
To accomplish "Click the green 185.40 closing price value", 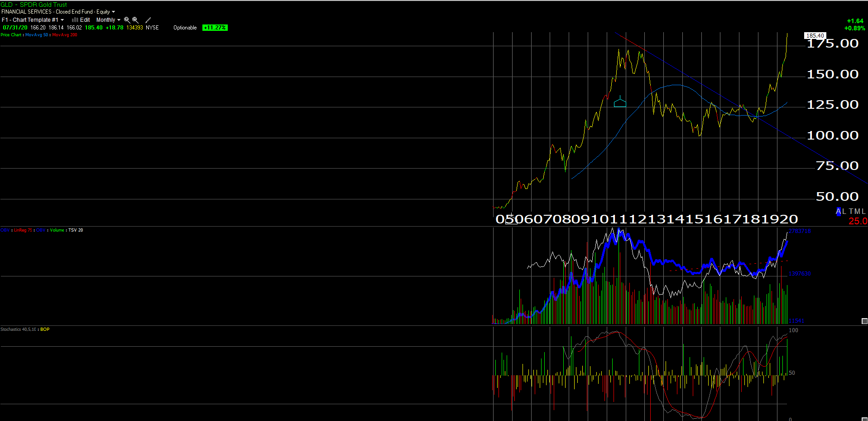I will pyautogui.click(x=94, y=28).
